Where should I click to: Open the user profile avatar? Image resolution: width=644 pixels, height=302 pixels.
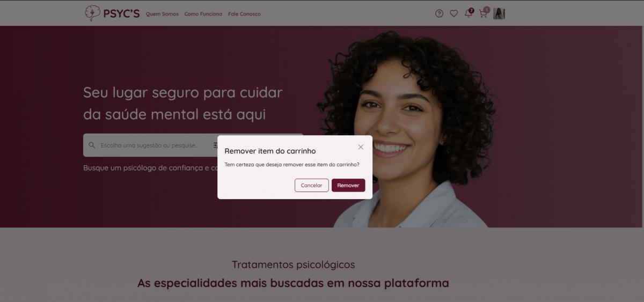pos(499,13)
